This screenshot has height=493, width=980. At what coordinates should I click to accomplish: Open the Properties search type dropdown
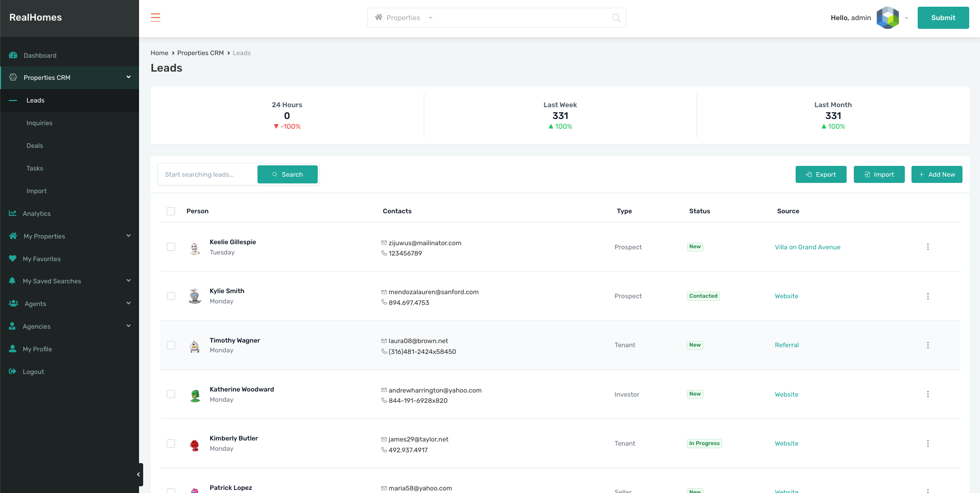(x=403, y=18)
